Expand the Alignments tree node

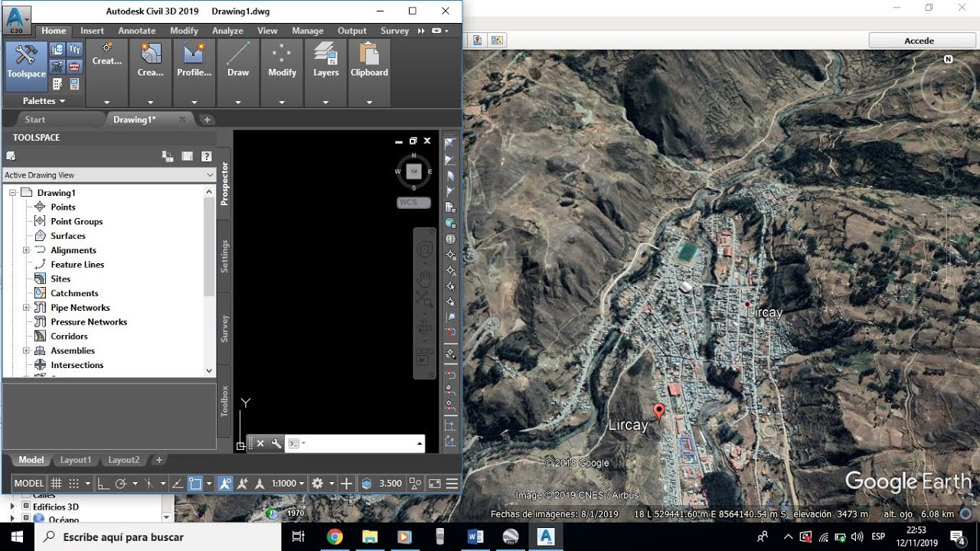click(26, 250)
